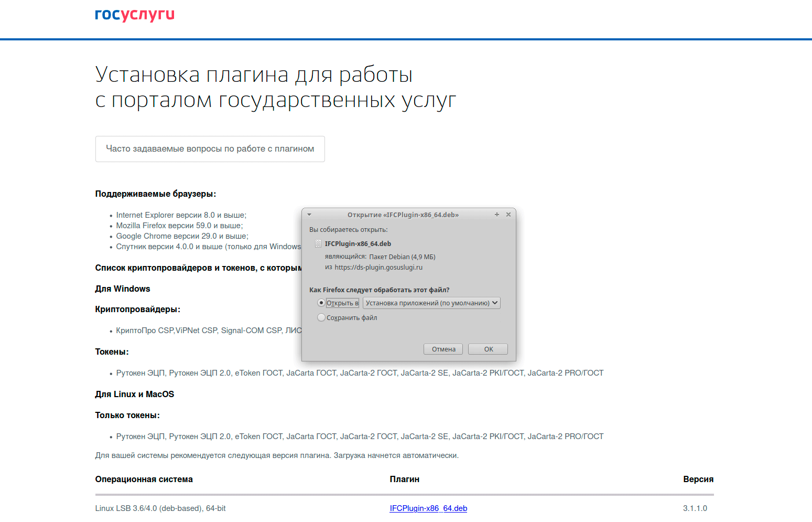This screenshot has height=522, width=812.
Task: Close the IFCPlugin opening dialog
Action: [x=508, y=215]
